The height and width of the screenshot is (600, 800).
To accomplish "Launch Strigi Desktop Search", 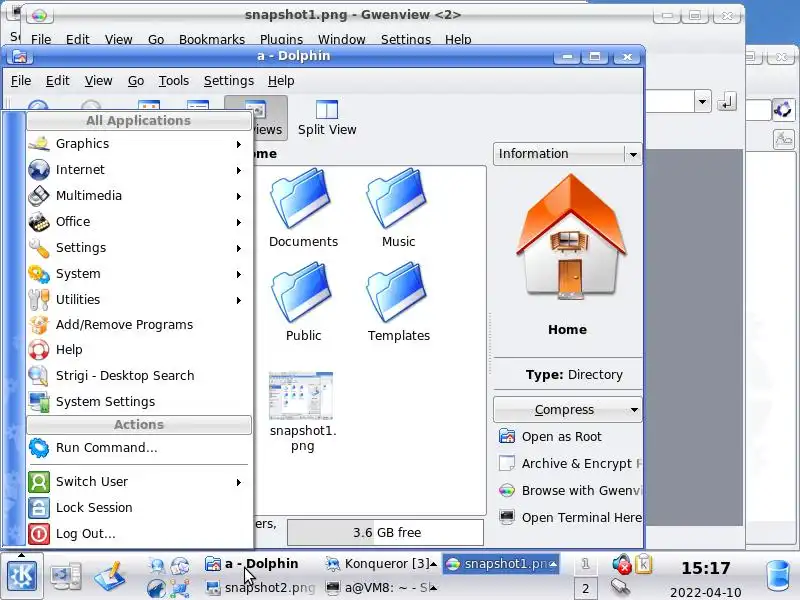I will pos(139,376).
